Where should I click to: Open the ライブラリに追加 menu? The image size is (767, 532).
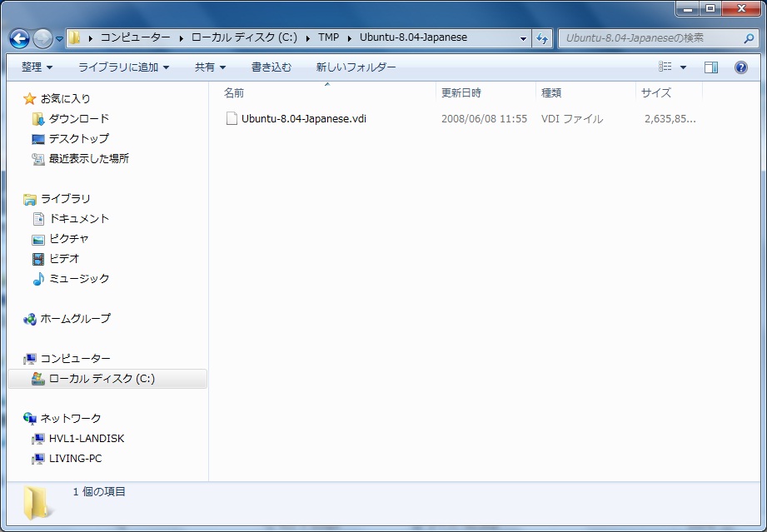click(123, 67)
